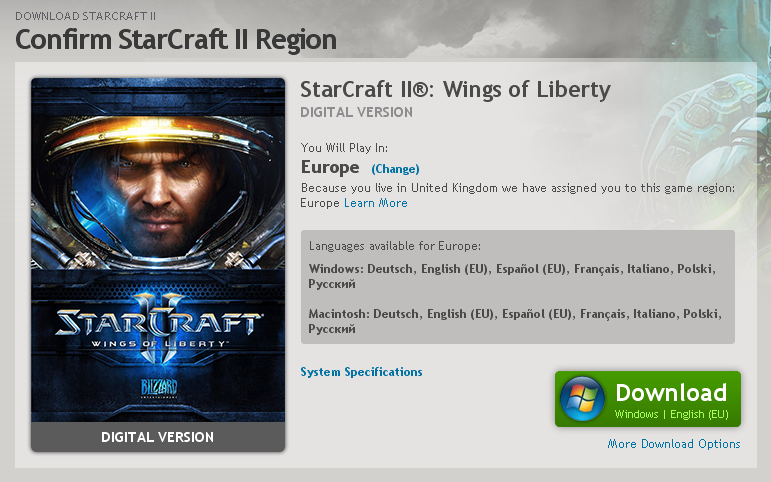This screenshot has height=482, width=771.
Task: Click Windows | English (EU) subtitle on button
Action: (672, 414)
